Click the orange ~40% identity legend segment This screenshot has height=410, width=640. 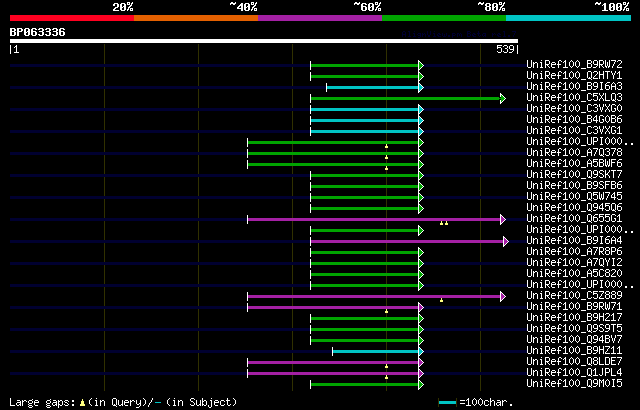point(196,18)
